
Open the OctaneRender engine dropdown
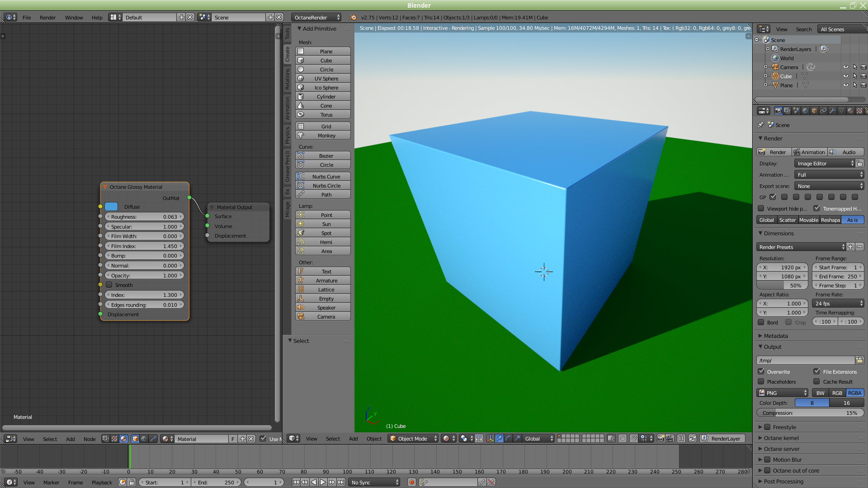coord(316,17)
